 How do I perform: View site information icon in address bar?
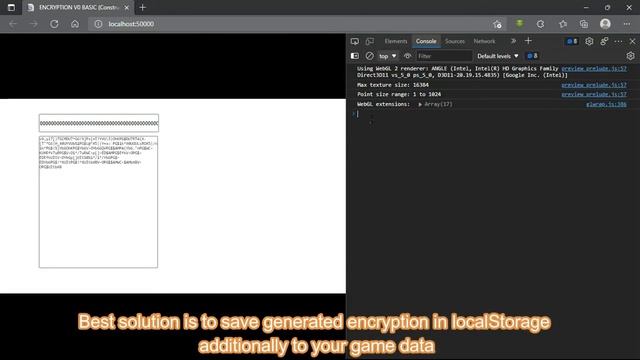[x=98, y=24]
